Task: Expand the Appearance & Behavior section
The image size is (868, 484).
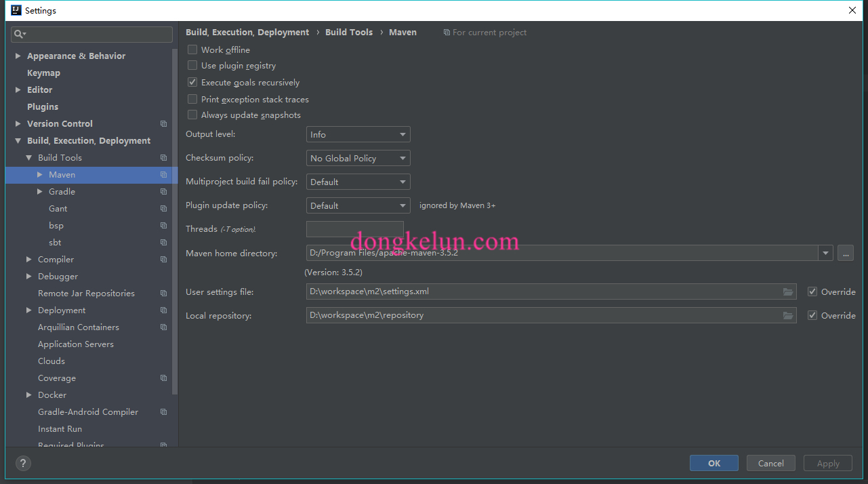Action: [18, 56]
